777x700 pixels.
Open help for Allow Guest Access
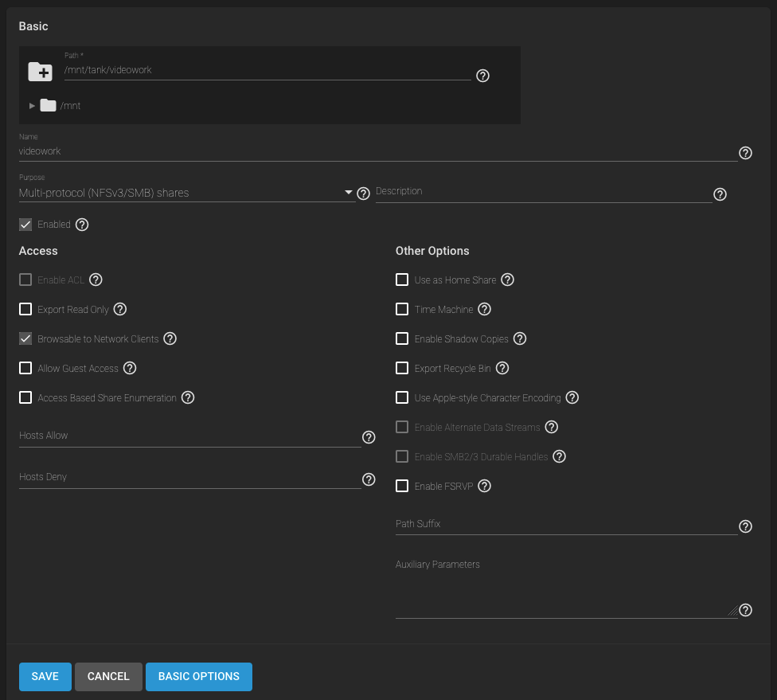click(130, 369)
